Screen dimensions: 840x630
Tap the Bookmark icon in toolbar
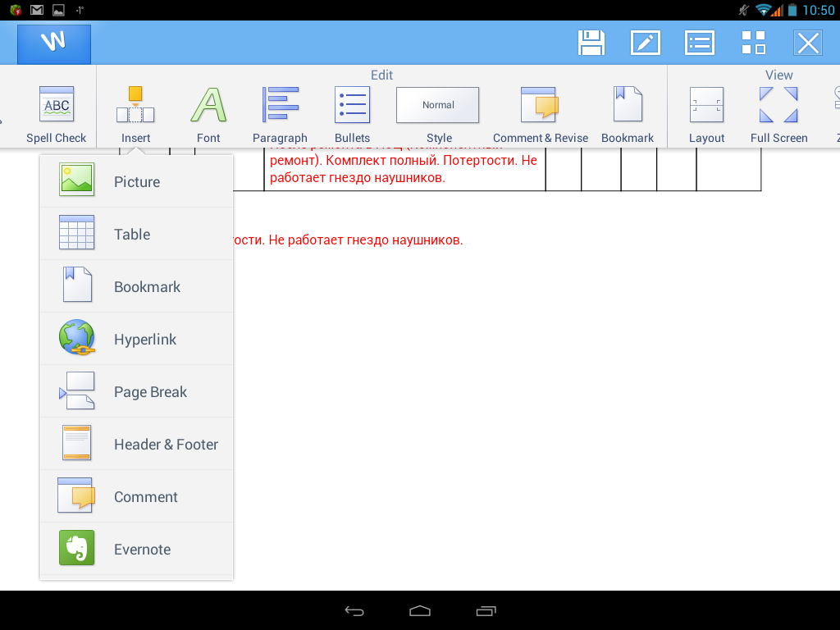point(628,114)
